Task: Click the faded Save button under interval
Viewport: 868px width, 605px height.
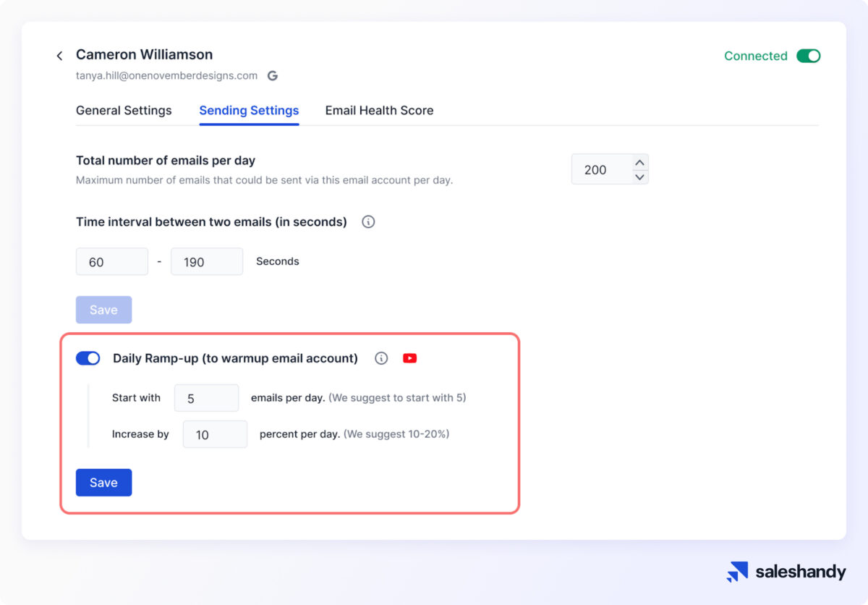Action: pos(103,310)
